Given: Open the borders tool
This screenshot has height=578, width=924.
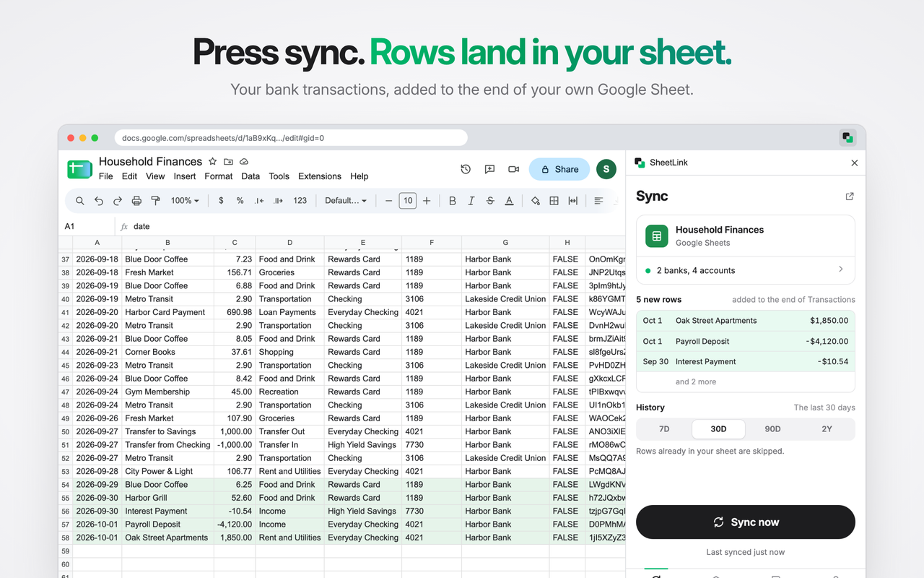Looking at the screenshot, I should 554,201.
